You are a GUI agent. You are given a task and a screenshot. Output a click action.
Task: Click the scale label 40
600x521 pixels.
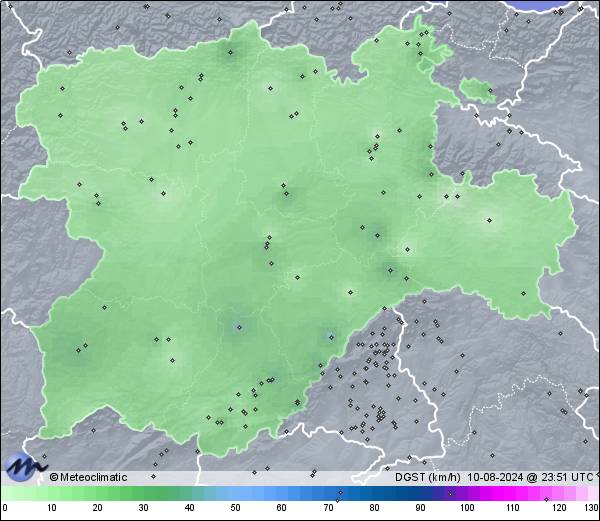[x=190, y=508]
